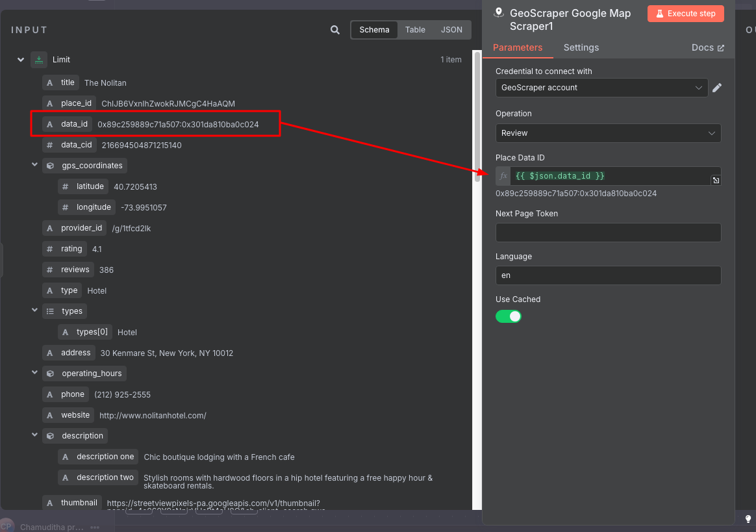Click the string icon beside thumbnail
Screen dimensions: 756x532
[49, 503]
